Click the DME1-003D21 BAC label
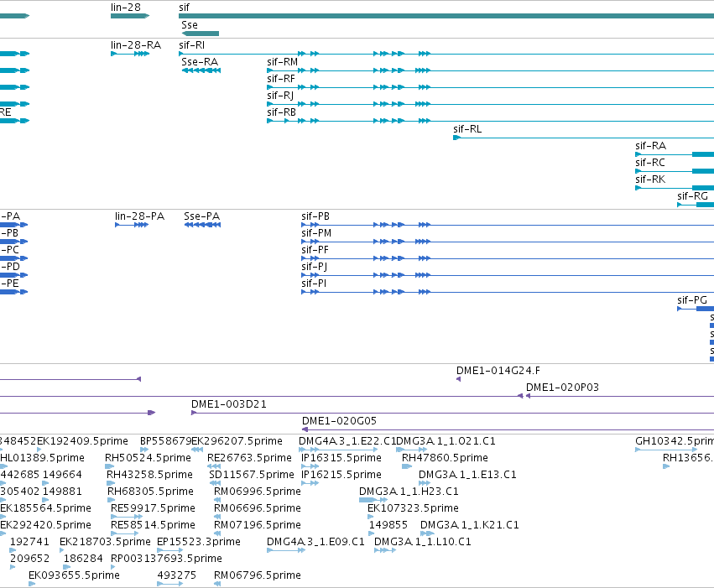 (x=228, y=404)
